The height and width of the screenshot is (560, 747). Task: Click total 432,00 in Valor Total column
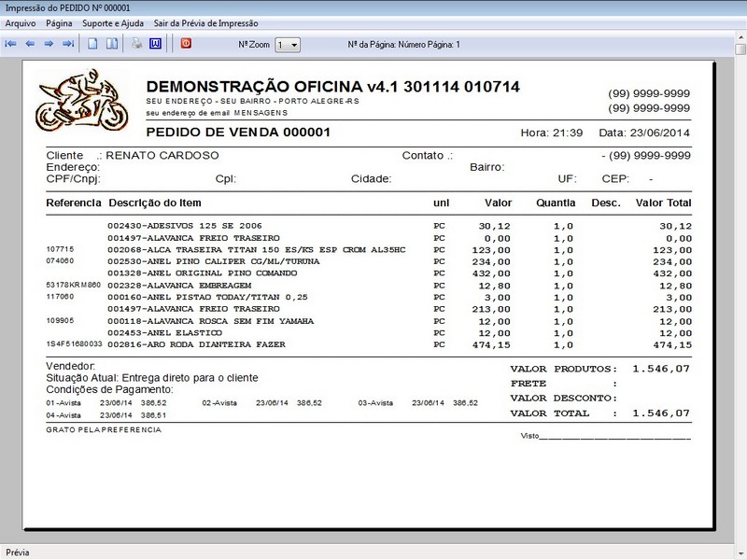click(x=672, y=273)
